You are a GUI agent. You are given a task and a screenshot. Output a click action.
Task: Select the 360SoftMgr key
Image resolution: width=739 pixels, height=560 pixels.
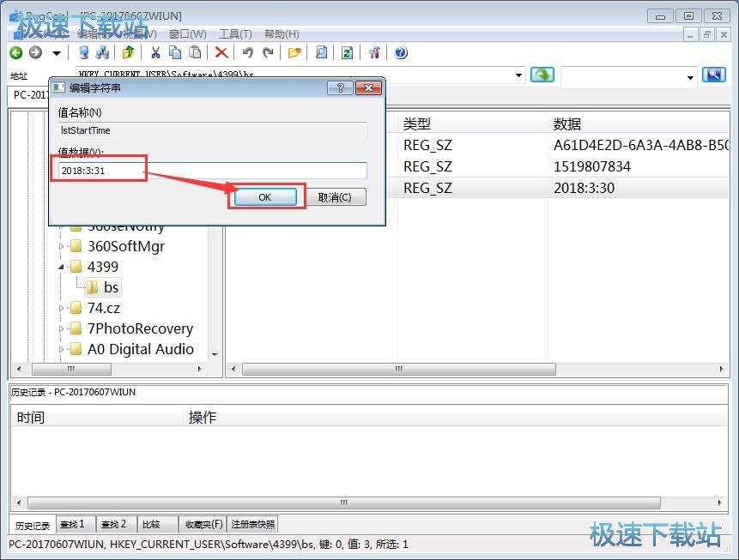(x=126, y=246)
